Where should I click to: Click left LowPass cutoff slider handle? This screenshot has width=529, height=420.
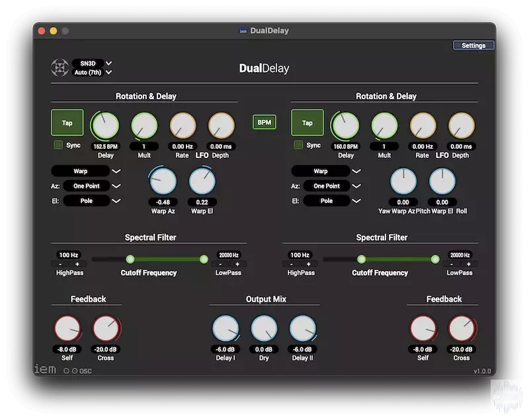coord(204,259)
